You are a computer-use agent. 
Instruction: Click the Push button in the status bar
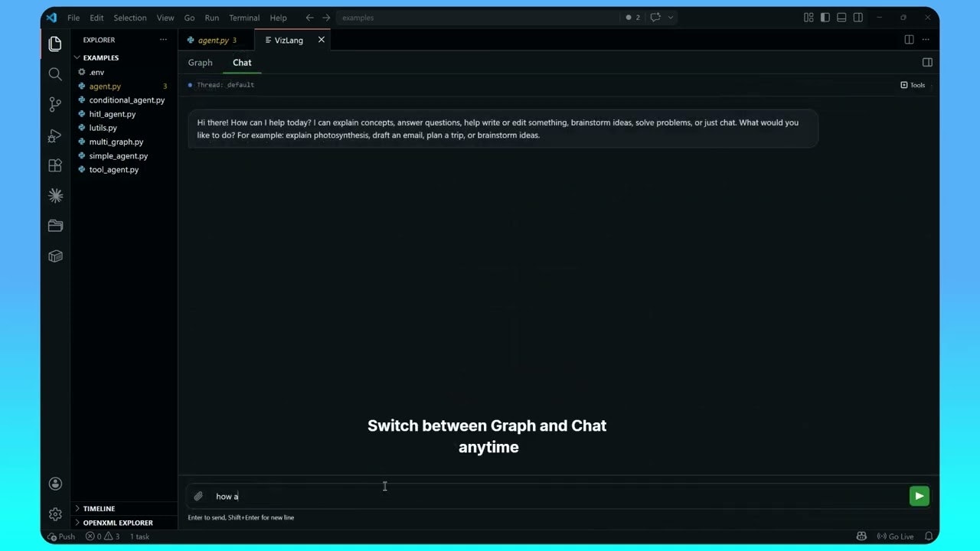[61, 536]
